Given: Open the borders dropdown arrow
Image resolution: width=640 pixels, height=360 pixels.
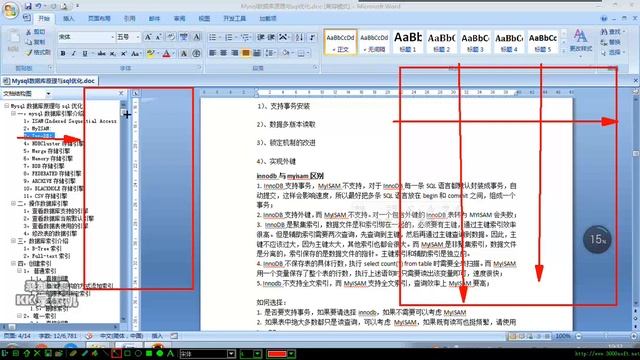Looking at the screenshot, I should (308, 53).
